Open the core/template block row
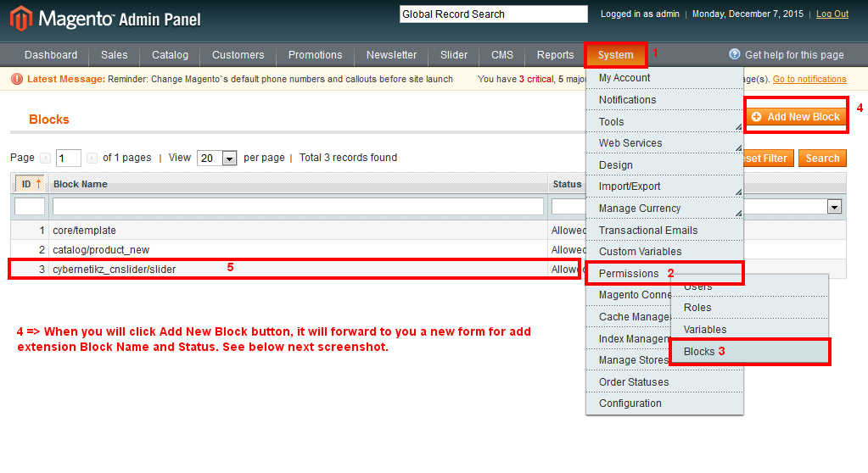Screen dimensions: 868x473 tap(298, 230)
